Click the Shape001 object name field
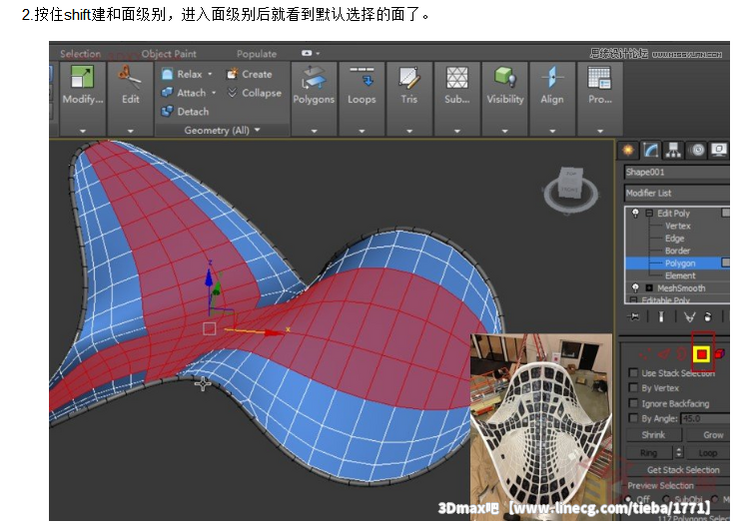This screenshot has height=527, width=750. coord(677,172)
